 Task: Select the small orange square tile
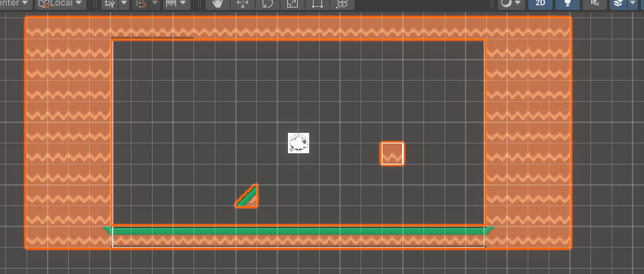392,153
